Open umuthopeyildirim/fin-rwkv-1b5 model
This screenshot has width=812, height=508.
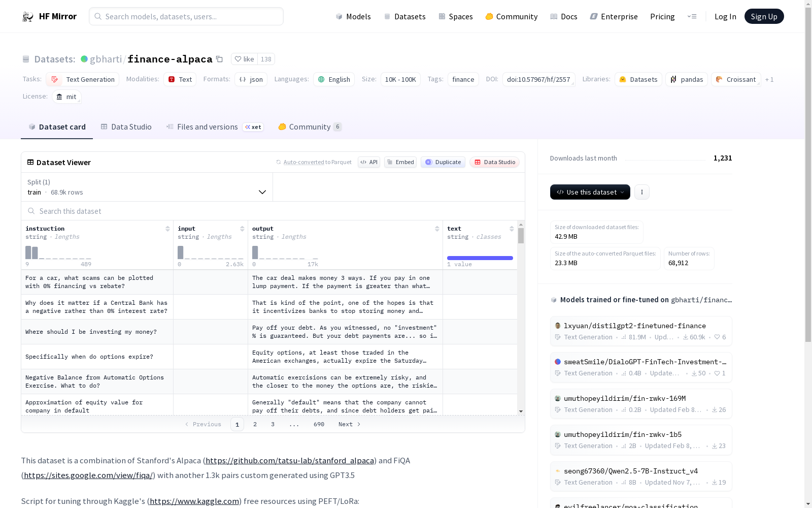[641, 440]
